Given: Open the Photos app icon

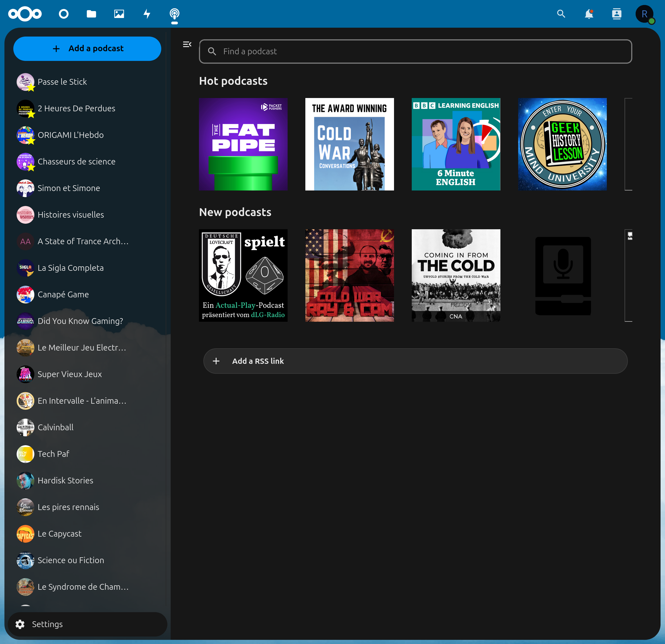Looking at the screenshot, I should [x=119, y=14].
